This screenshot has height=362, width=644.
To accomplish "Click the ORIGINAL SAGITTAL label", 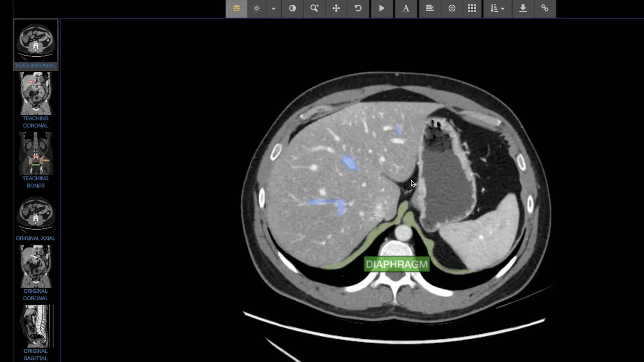I will 36,355.
